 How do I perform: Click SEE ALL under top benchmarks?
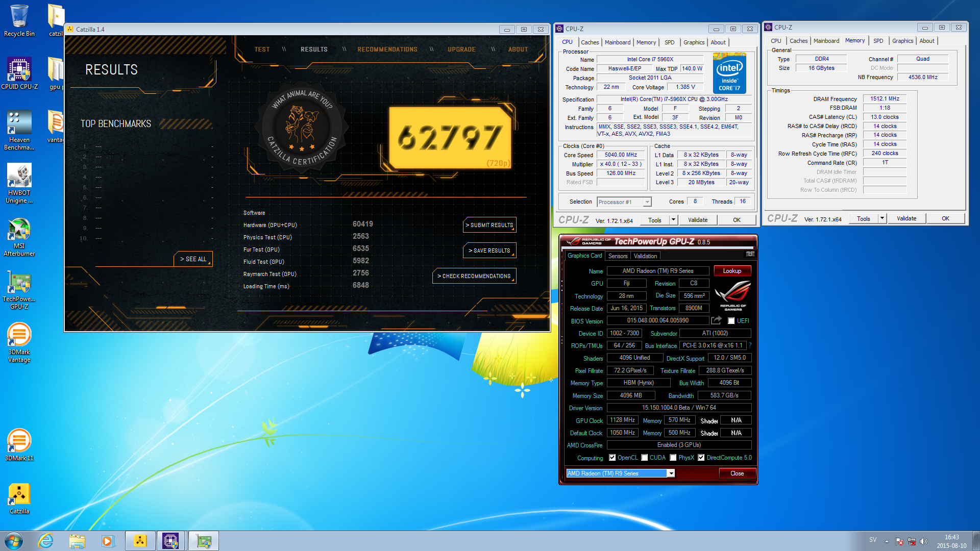pyautogui.click(x=193, y=259)
